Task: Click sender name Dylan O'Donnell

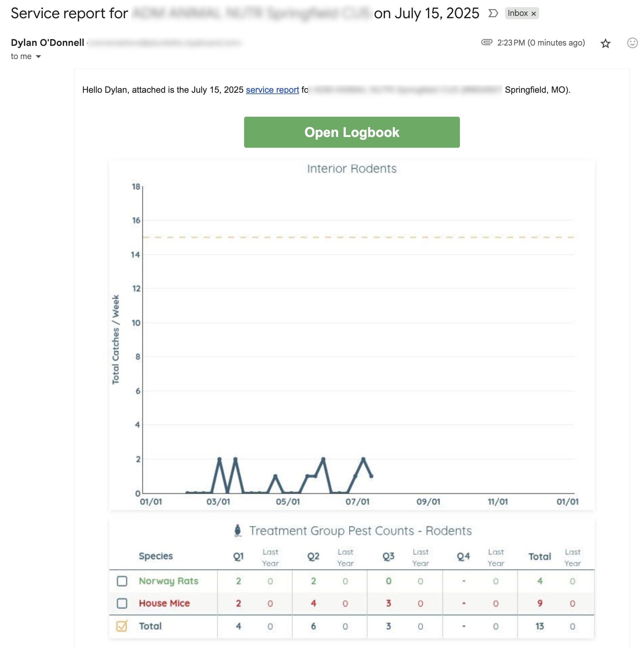Action: click(x=48, y=43)
